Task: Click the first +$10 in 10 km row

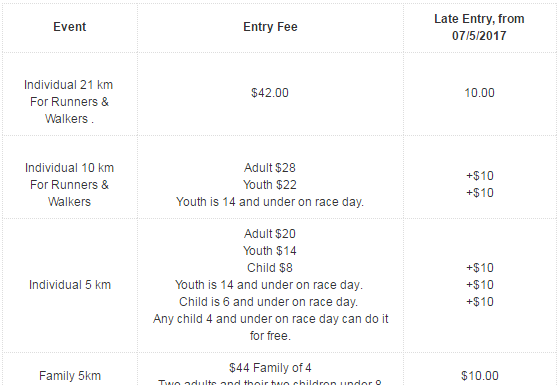Action: [480, 176]
